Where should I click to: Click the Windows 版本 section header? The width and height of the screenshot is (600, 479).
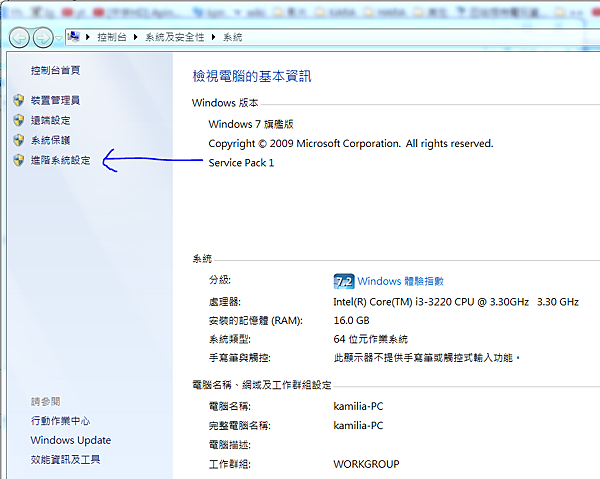(225, 103)
